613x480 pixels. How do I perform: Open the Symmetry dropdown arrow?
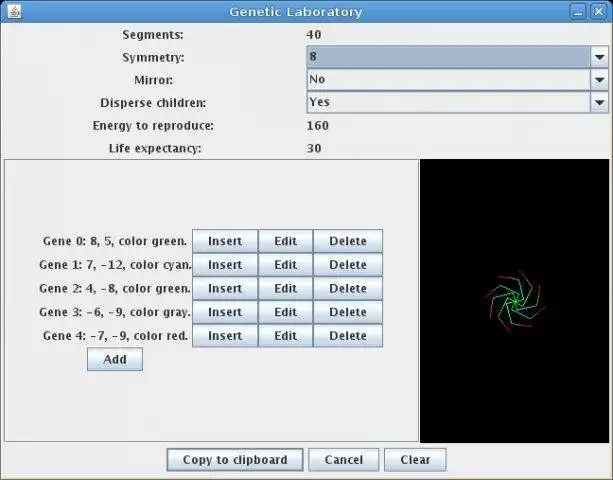pyautogui.click(x=599, y=57)
